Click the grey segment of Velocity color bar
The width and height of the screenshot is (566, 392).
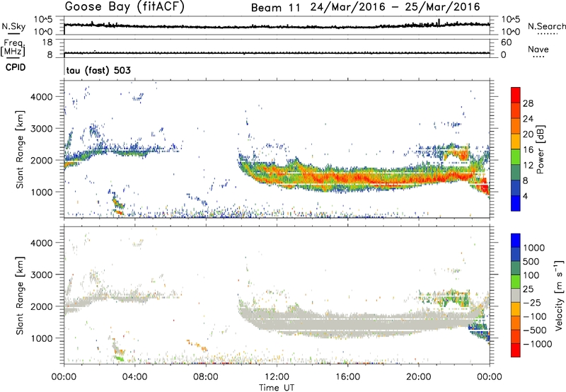pyautogui.click(x=516, y=296)
